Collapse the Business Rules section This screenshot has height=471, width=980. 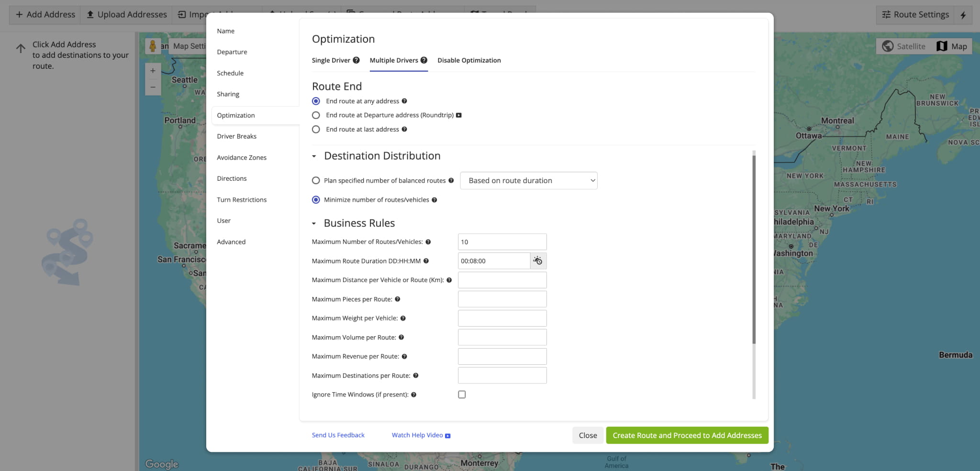(314, 223)
